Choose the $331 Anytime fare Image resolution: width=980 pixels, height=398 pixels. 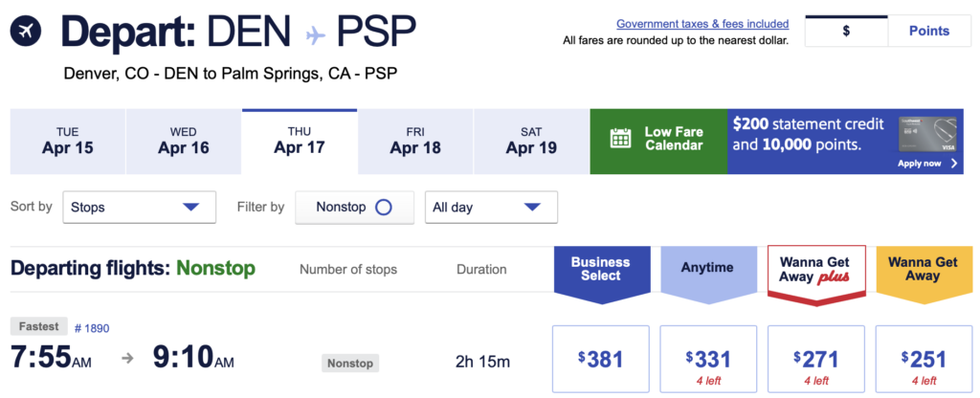pyautogui.click(x=708, y=360)
